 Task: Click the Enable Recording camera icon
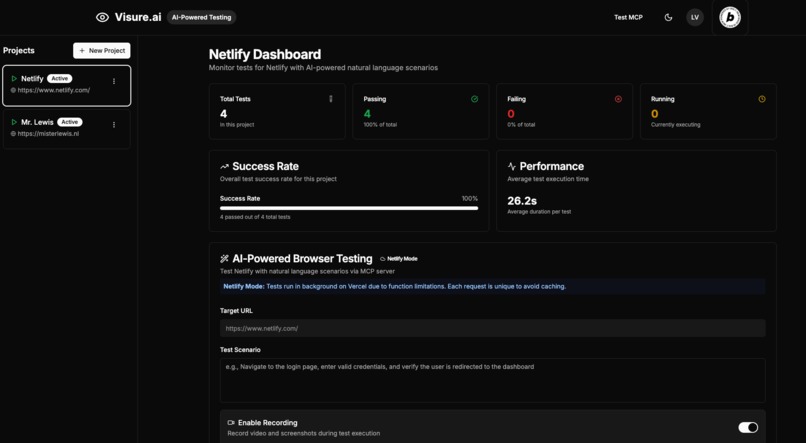click(231, 423)
